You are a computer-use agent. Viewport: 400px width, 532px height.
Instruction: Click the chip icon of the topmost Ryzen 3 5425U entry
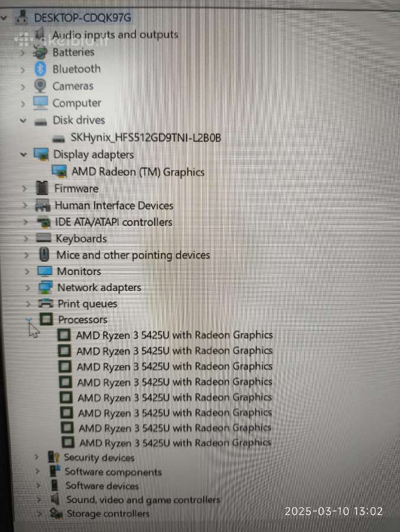(x=64, y=335)
